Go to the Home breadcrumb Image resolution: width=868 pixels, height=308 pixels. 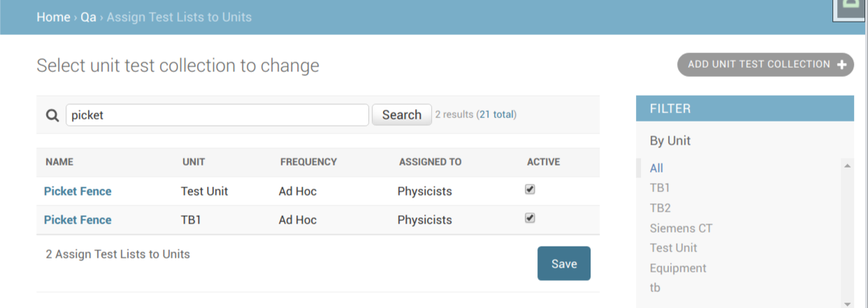pyautogui.click(x=53, y=17)
